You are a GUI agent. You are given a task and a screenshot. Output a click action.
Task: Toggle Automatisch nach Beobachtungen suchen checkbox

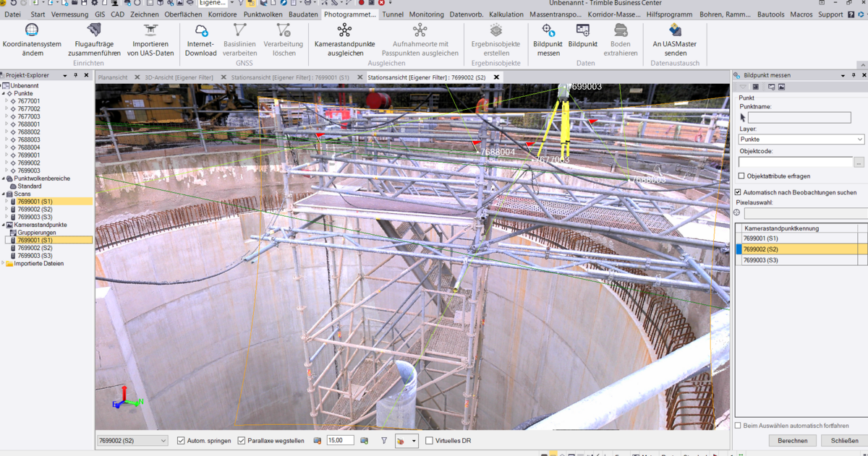click(x=738, y=192)
